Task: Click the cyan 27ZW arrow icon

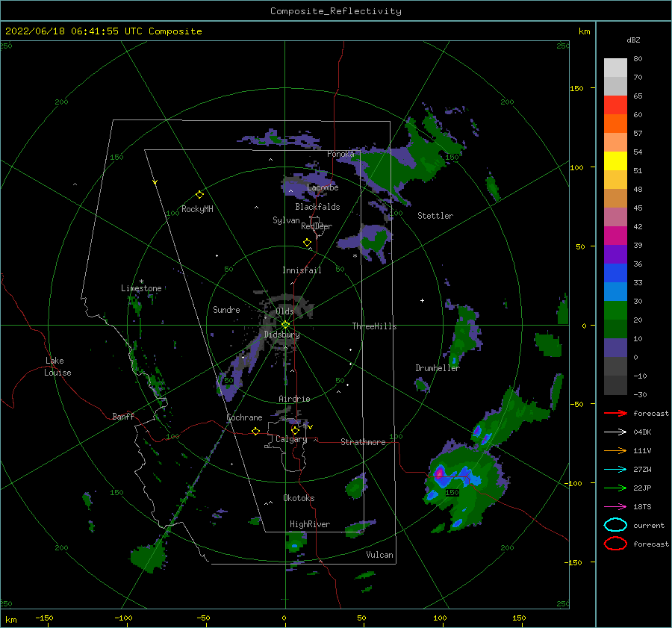Action: click(x=615, y=470)
